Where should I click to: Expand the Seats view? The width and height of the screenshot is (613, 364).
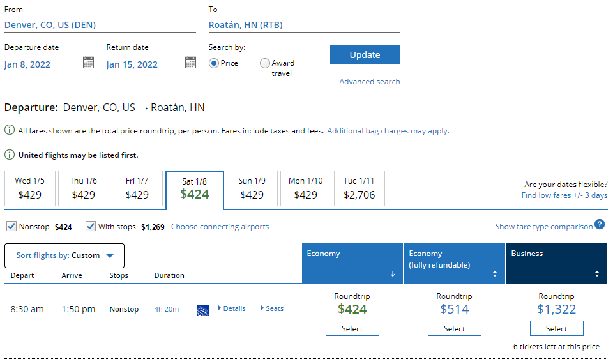tap(272, 308)
